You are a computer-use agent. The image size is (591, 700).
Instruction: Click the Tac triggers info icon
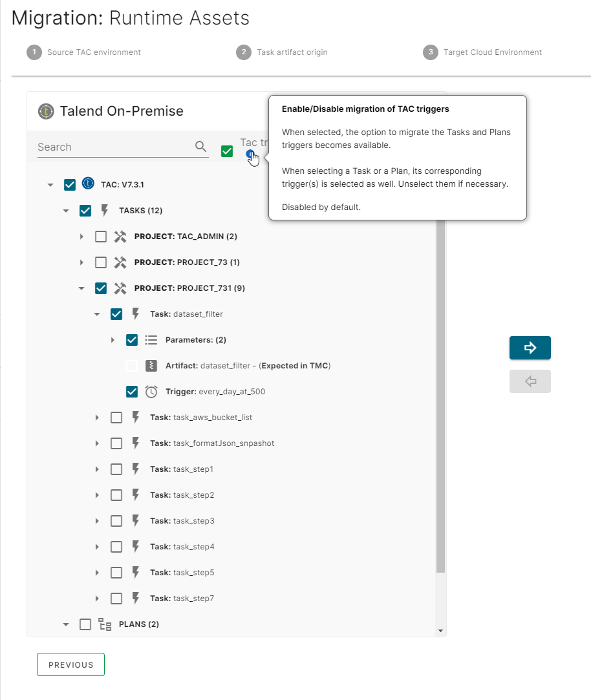[x=250, y=154]
